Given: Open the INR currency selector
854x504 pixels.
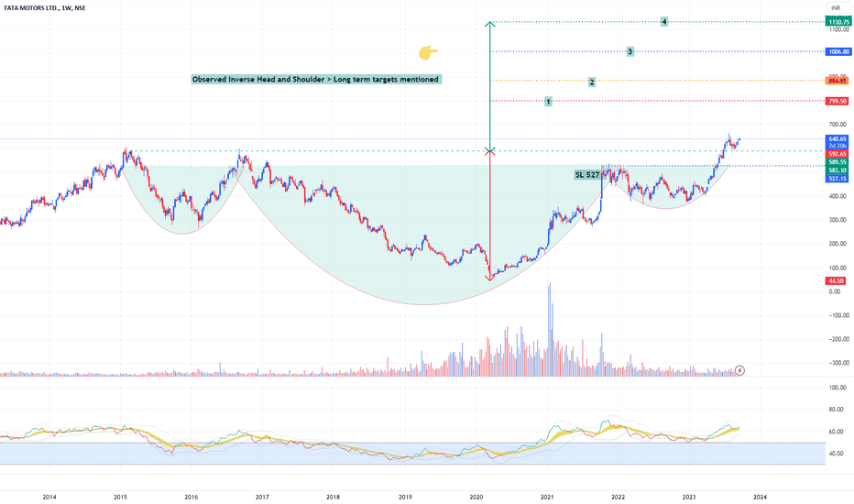Looking at the screenshot, I should click(836, 7).
